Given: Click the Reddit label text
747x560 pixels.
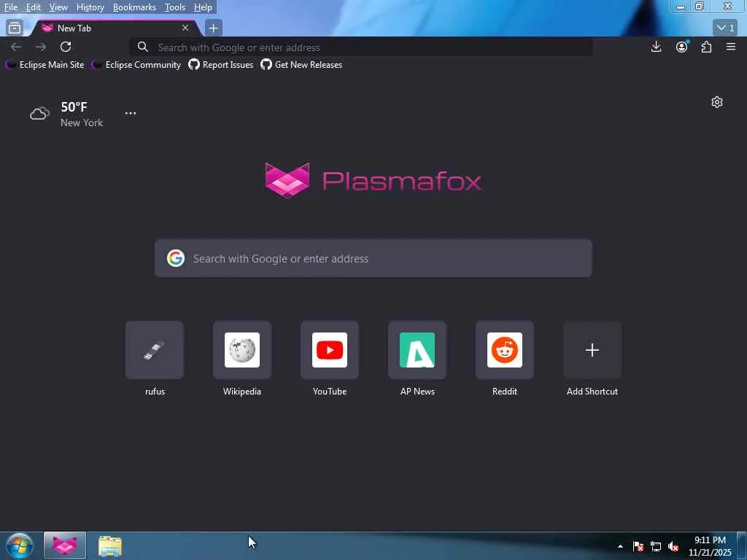Looking at the screenshot, I should pos(505,392).
